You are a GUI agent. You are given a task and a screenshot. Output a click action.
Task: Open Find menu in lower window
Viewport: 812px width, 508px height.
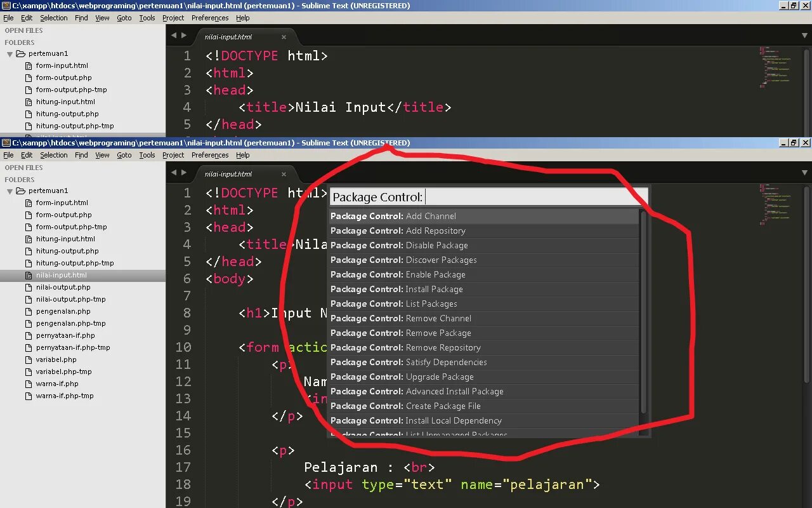(81, 155)
